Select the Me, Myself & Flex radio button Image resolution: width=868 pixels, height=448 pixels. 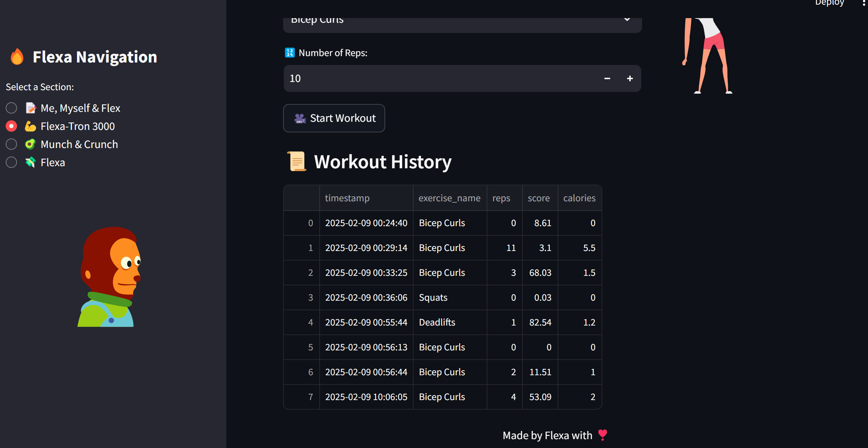pos(11,108)
